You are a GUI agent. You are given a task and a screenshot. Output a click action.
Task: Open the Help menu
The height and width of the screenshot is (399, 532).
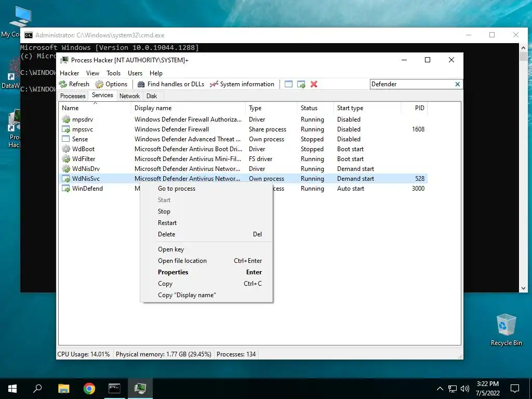(156, 73)
